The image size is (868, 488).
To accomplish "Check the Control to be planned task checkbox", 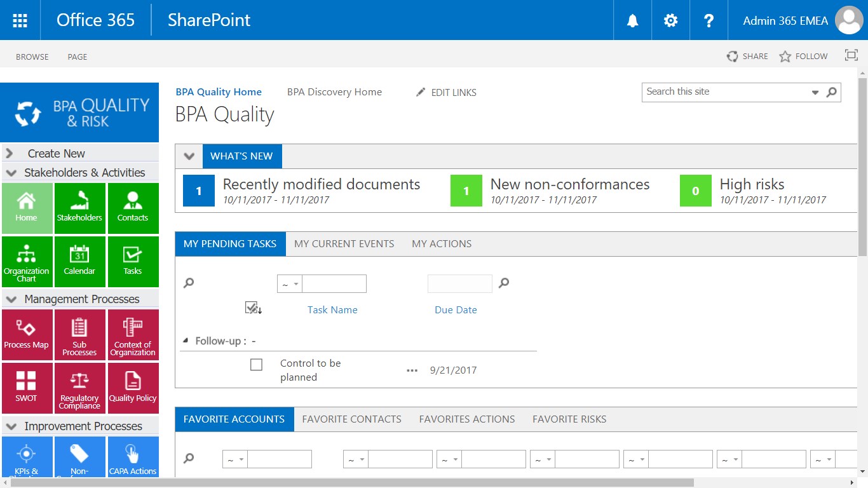I will [x=256, y=365].
